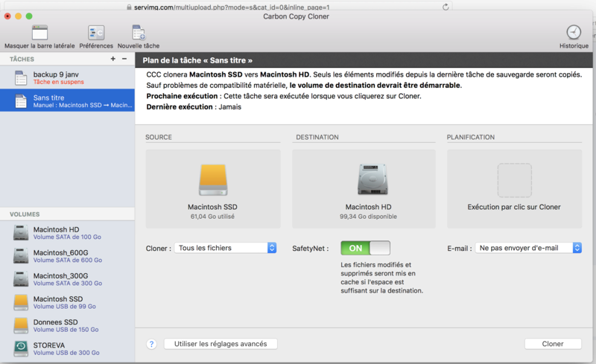Open the Historique clock icon
This screenshot has height=364, width=596.
point(573,33)
